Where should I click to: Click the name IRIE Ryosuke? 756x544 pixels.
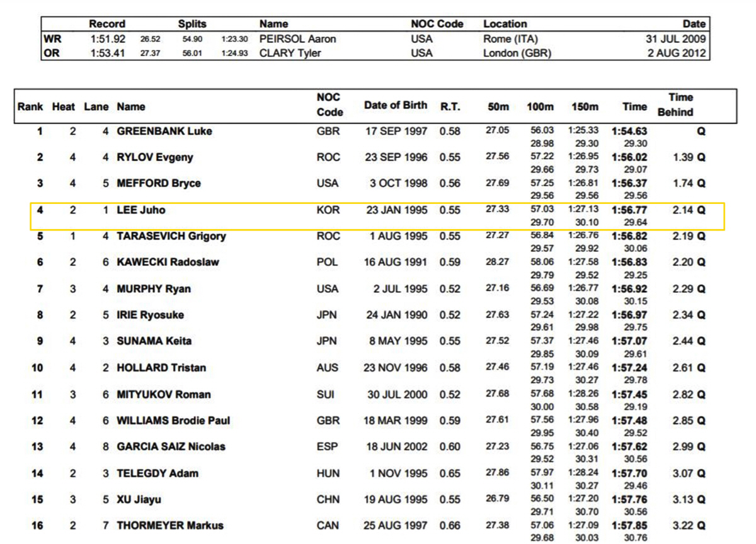point(150,315)
